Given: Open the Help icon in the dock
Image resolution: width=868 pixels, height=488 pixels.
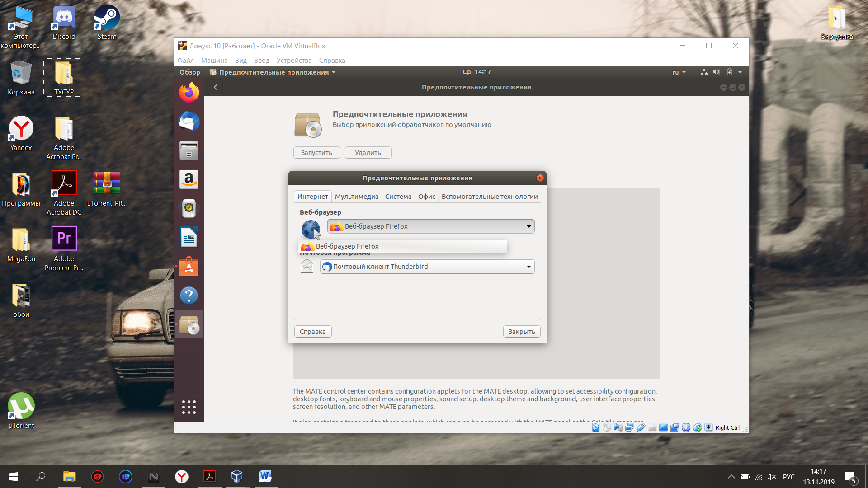Looking at the screenshot, I should 189,296.
